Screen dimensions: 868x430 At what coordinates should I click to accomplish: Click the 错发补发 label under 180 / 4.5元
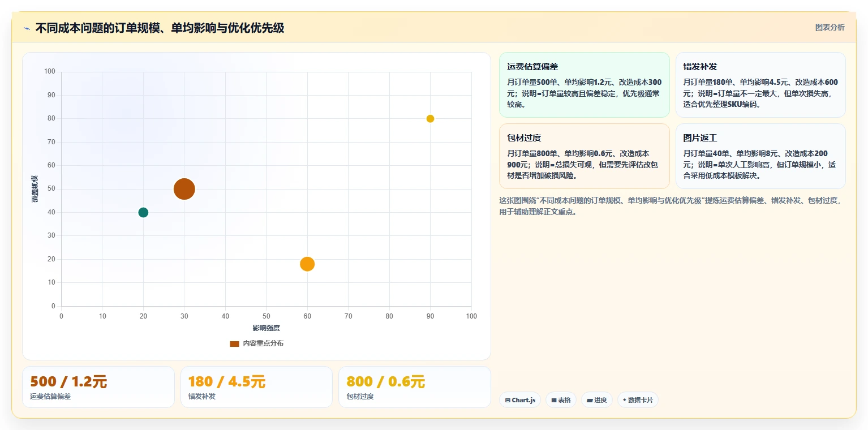click(202, 396)
